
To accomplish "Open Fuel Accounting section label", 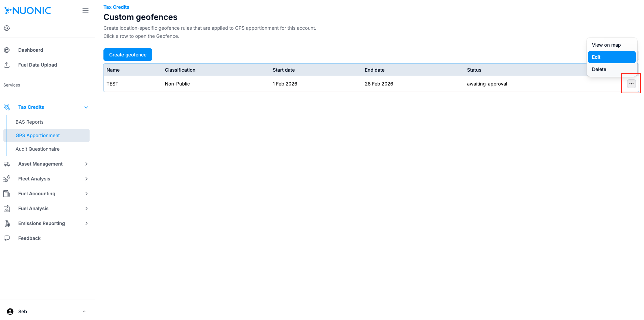I will coord(37,194).
